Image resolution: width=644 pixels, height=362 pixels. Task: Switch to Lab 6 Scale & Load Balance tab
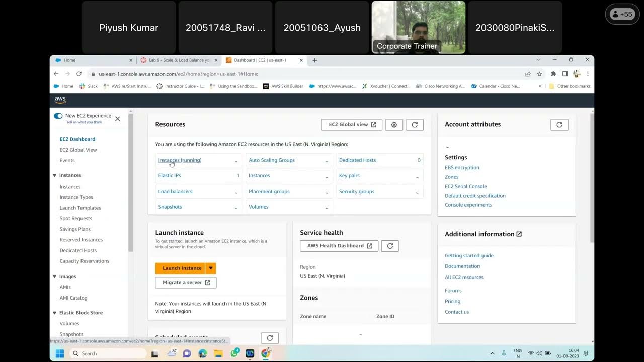click(179, 60)
